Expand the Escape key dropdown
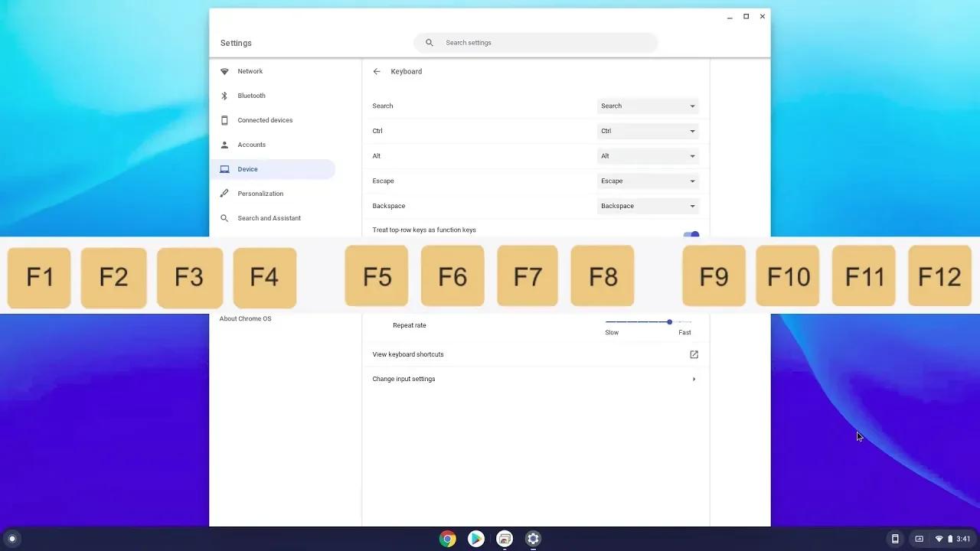This screenshot has width=980, height=551. (647, 181)
